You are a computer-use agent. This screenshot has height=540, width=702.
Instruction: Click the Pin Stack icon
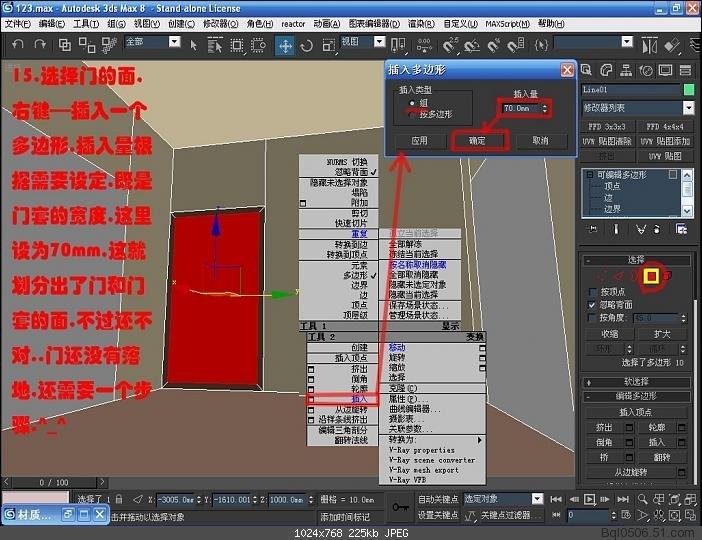click(593, 229)
